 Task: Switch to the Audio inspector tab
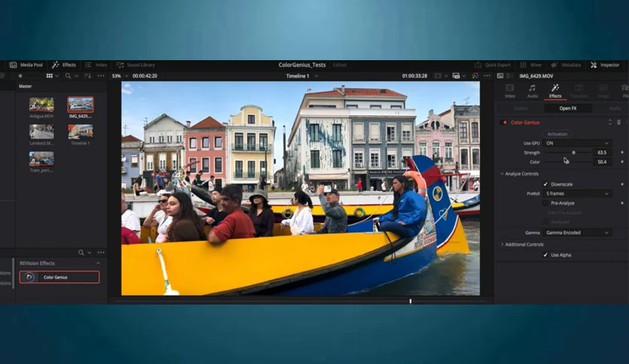click(x=533, y=91)
